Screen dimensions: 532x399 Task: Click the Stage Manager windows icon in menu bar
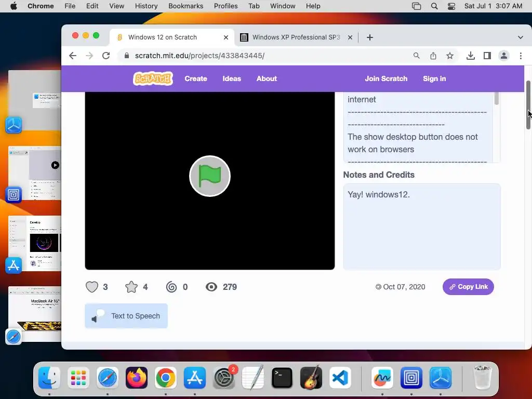[x=416, y=6]
